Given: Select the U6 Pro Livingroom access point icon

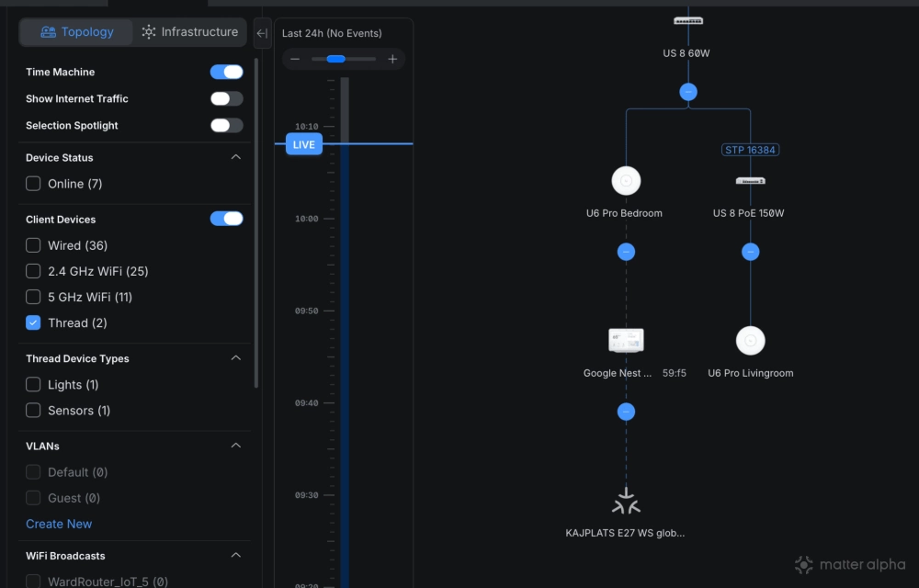Looking at the screenshot, I should point(750,340).
